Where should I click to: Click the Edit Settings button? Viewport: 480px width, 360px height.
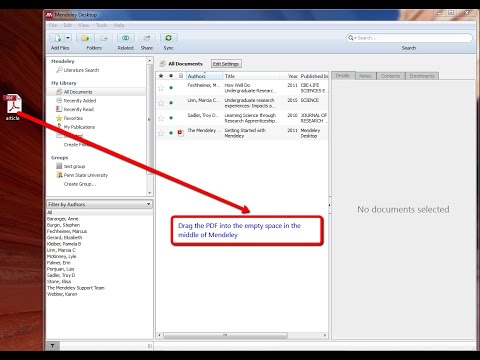[226, 64]
